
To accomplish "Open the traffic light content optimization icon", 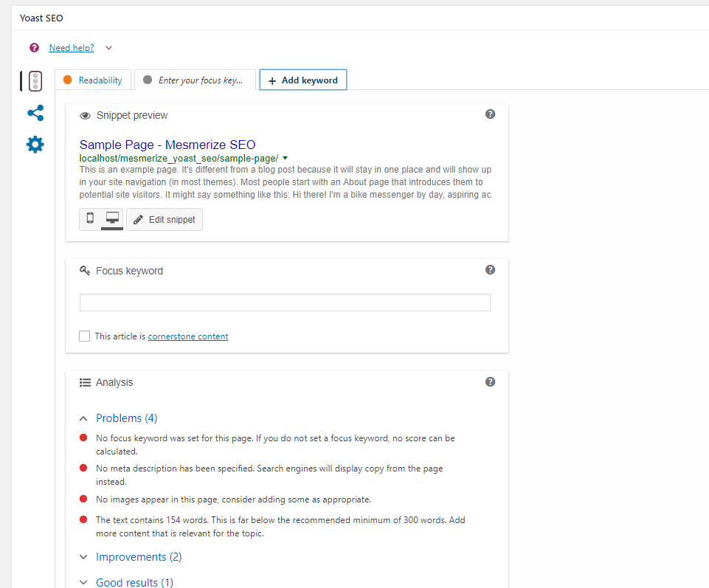I will coord(35,81).
